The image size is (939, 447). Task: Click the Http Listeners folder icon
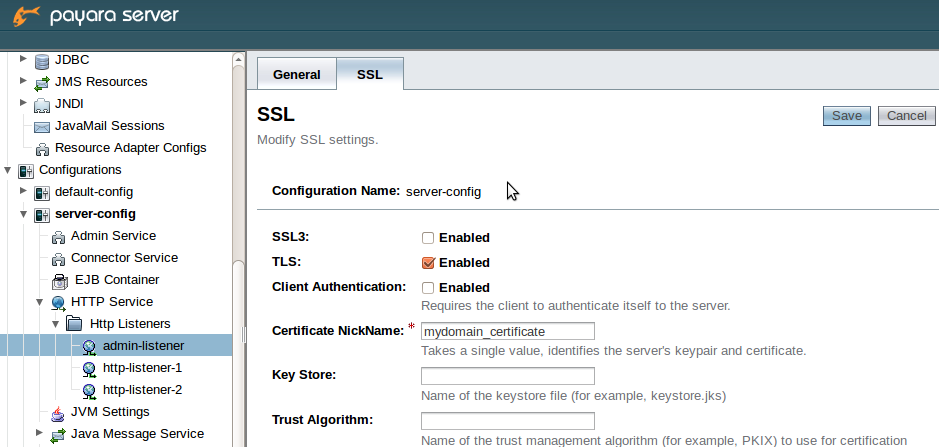click(x=74, y=324)
